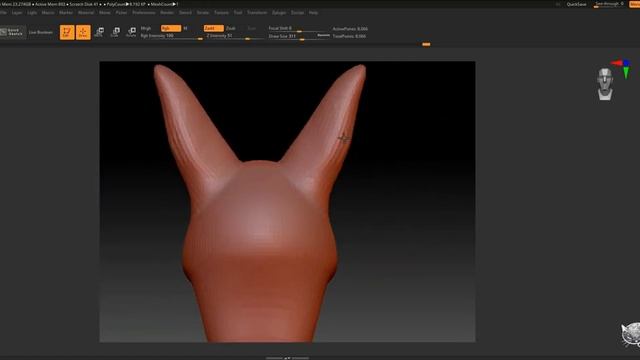Toggle Live Boolean mode
Screen dimensions: 640x360
click(41, 32)
